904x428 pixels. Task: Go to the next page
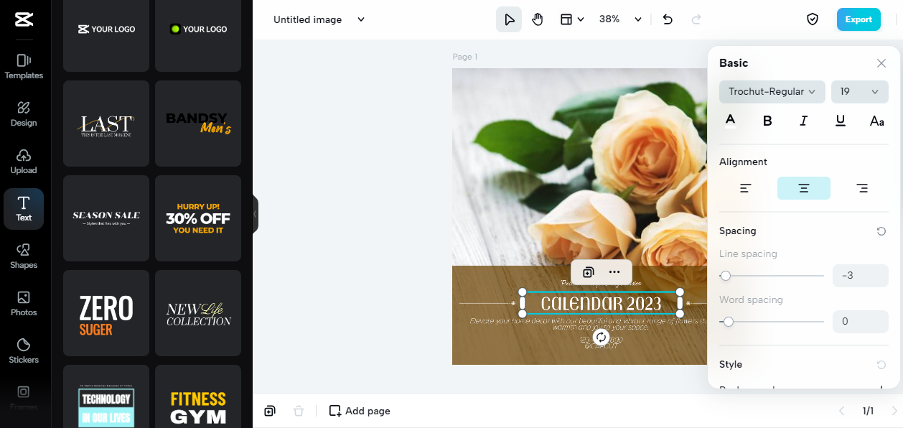click(894, 411)
